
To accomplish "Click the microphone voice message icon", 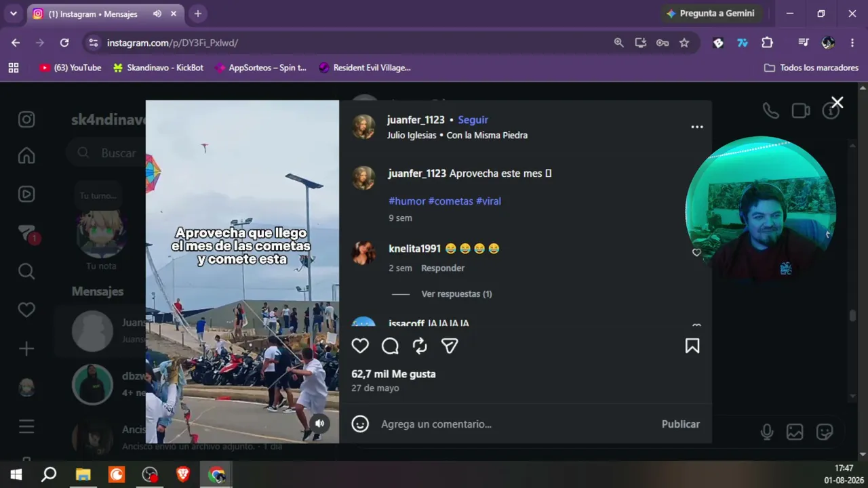I will 767,432.
